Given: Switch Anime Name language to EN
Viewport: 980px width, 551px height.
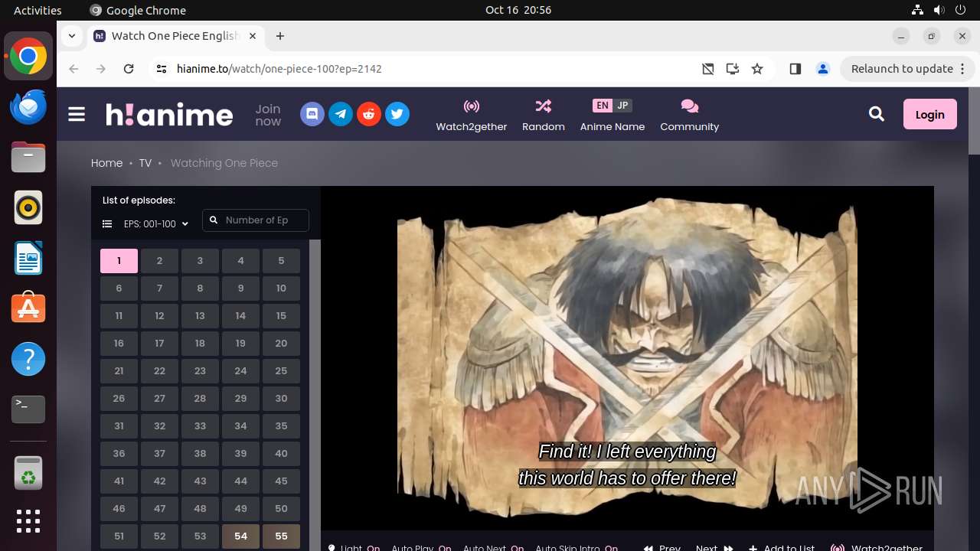Looking at the screenshot, I should pyautogui.click(x=603, y=106).
